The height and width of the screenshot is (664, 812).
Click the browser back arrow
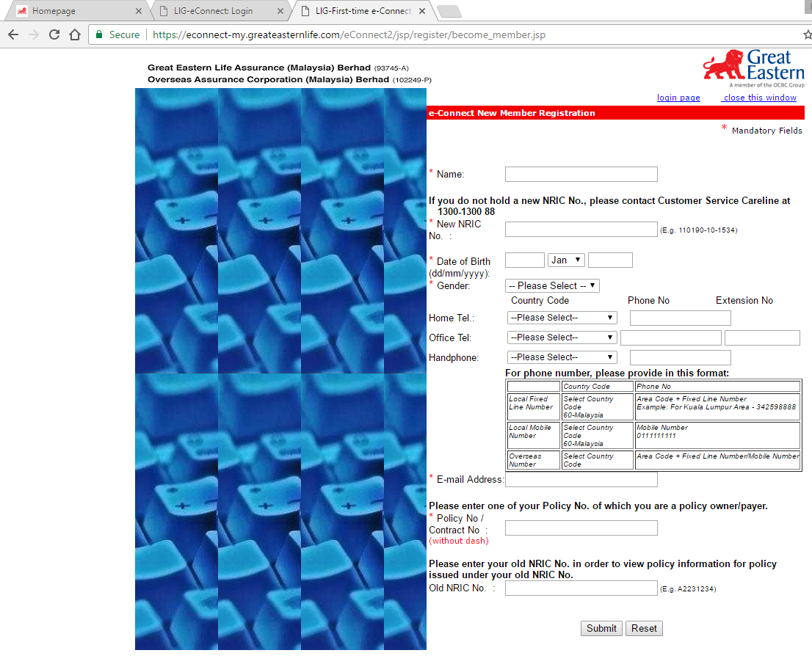coord(13,34)
